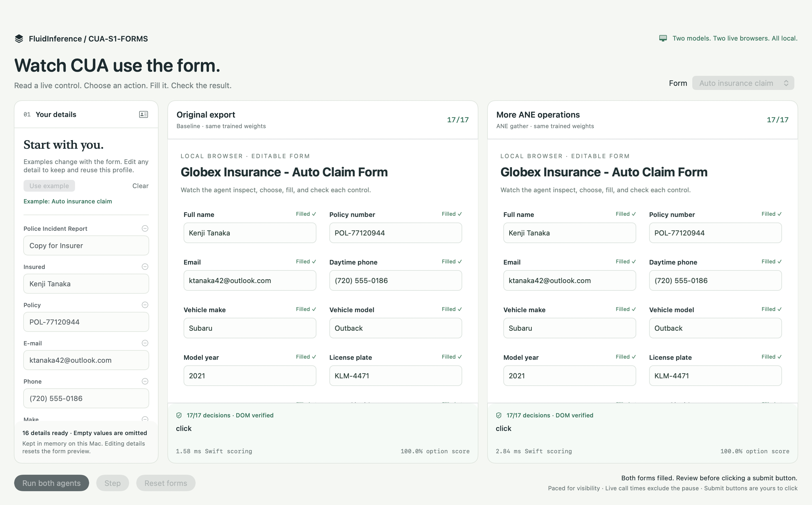Click shield check icon in Original export panel

(179, 415)
